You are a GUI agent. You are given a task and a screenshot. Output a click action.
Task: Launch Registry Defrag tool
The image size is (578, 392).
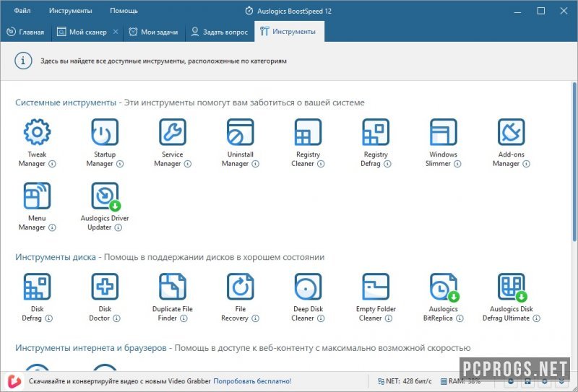(x=376, y=132)
